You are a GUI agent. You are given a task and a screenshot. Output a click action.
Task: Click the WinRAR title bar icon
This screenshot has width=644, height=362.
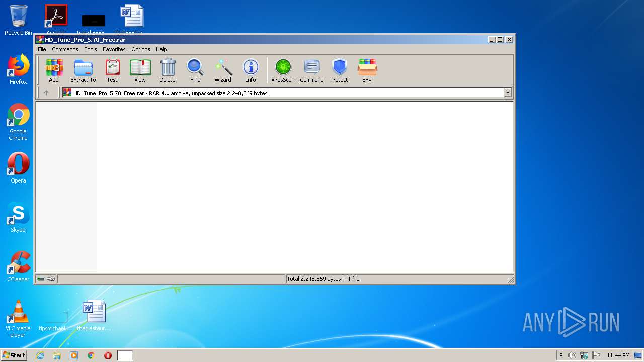click(40, 40)
